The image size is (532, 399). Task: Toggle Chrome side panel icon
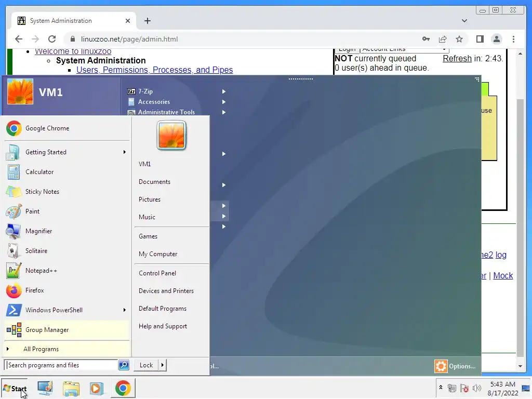tap(480, 39)
